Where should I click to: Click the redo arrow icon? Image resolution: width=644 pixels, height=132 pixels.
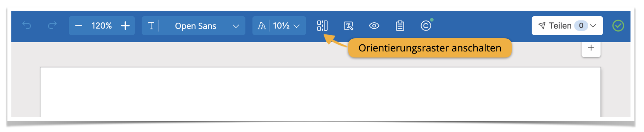pos(52,26)
